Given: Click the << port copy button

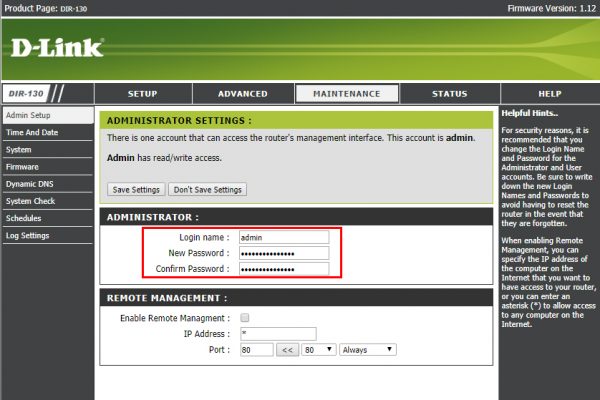Looking at the screenshot, I should [x=287, y=350].
